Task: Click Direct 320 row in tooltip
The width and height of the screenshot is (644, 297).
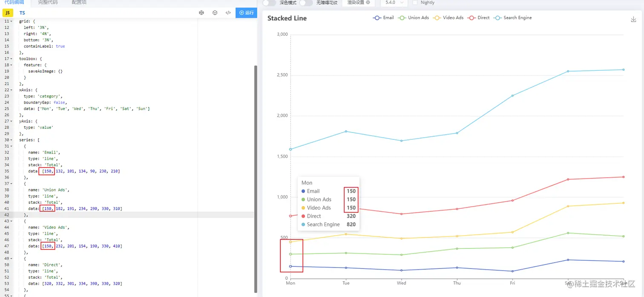Action: pyautogui.click(x=328, y=216)
